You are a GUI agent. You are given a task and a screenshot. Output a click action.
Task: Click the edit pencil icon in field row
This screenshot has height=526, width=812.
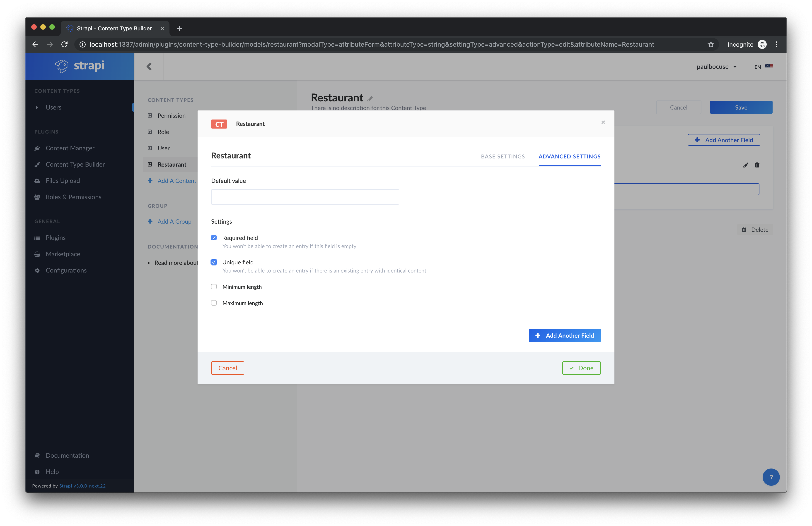[745, 165]
